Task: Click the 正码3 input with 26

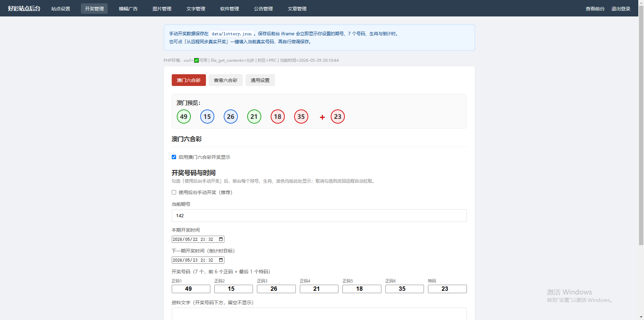Action: (x=276, y=289)
